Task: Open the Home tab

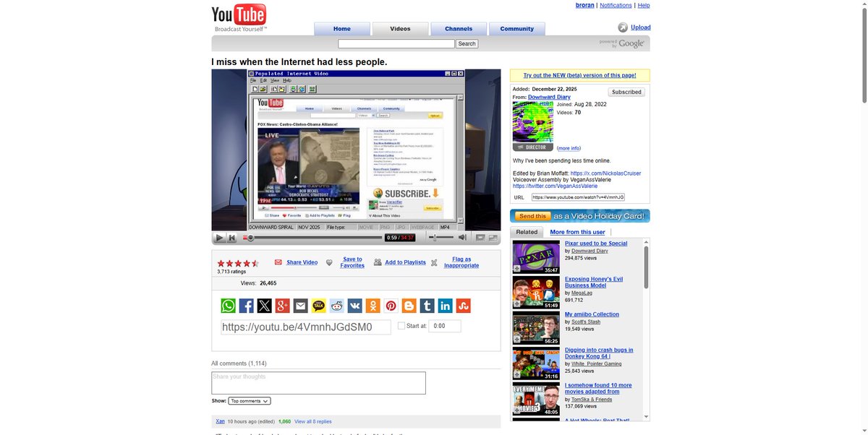Action: tap(342, 29)
